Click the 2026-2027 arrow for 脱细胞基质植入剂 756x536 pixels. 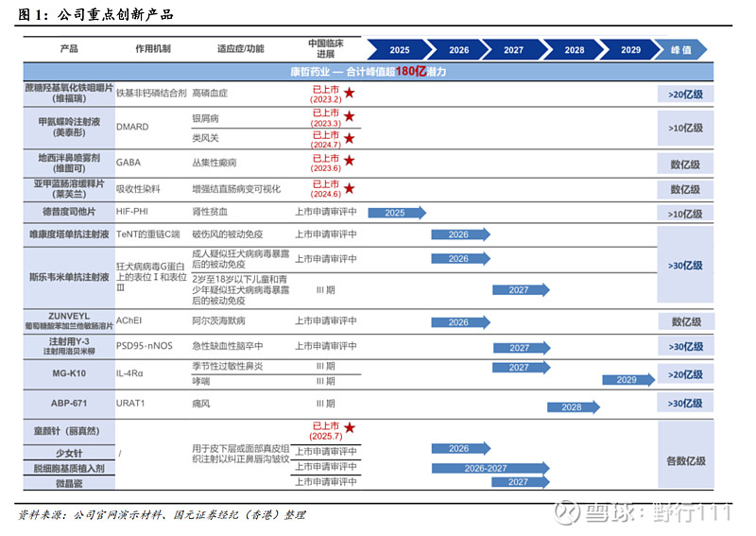[490, 468]
